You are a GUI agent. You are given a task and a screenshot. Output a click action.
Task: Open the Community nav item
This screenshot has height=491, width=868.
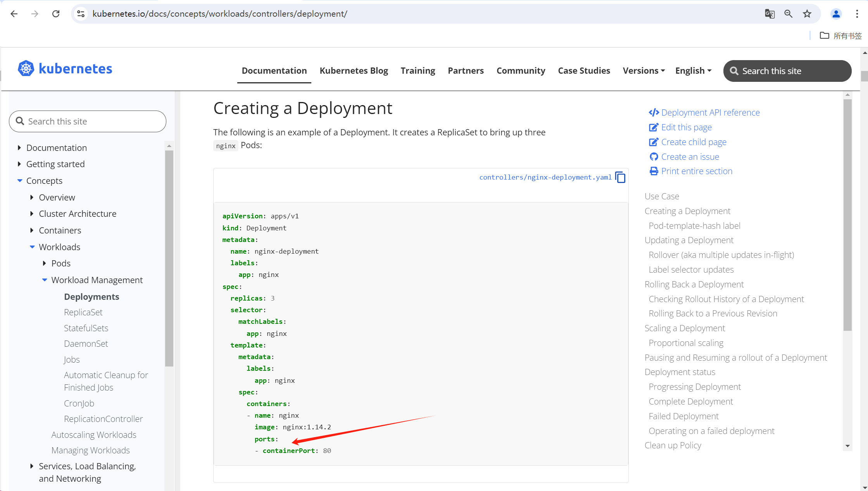coord(521,71)
